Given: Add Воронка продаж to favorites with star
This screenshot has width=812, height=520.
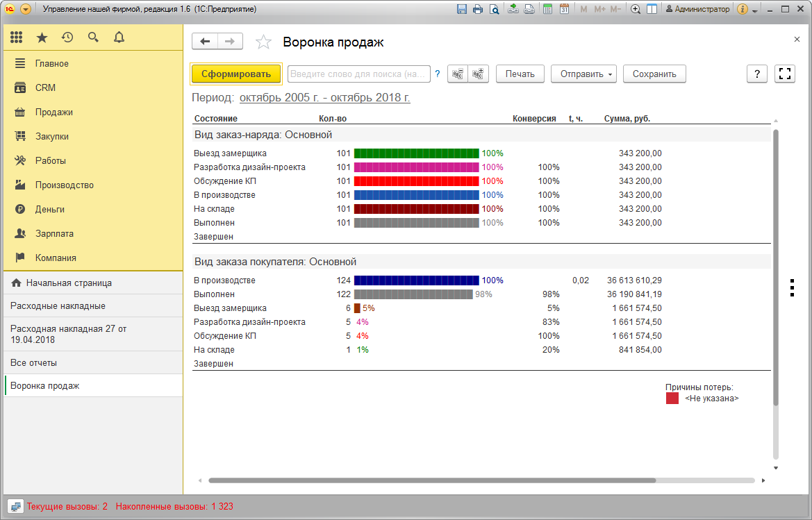Looking at the screenshot, I should (263, 42).
